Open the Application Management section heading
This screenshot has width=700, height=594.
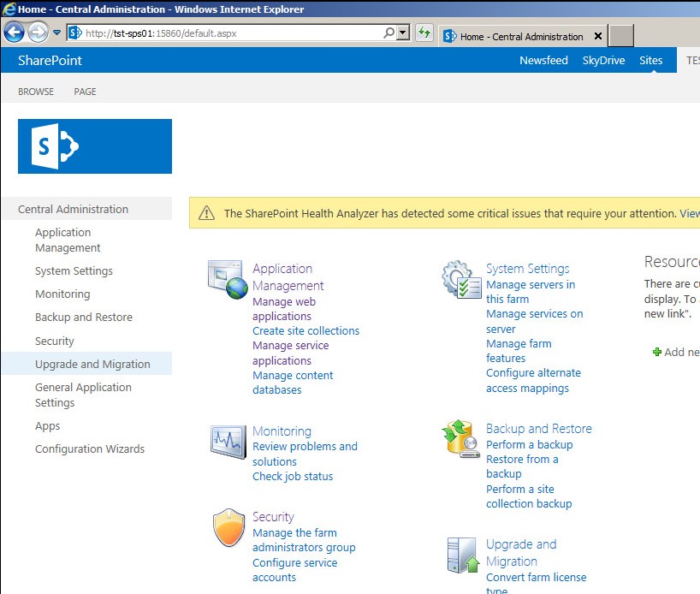point(288,277)
